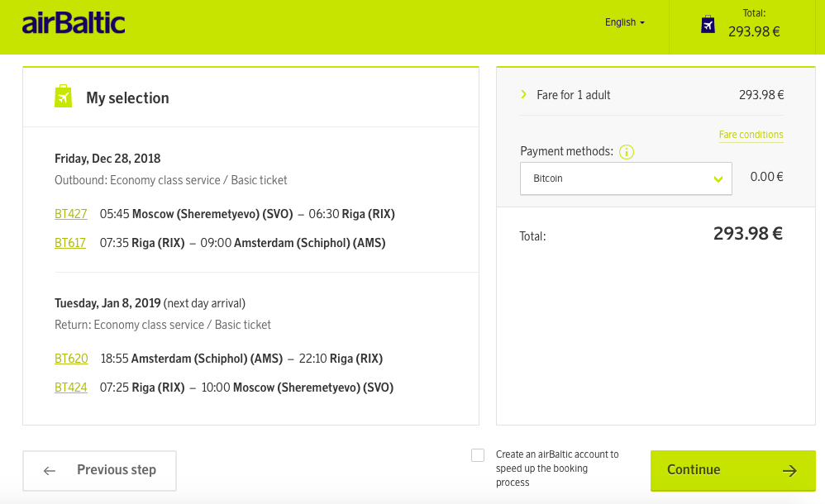Proceed with the Continue button
The width and height of the screenshot is (825, 504).
coord(733,470)
